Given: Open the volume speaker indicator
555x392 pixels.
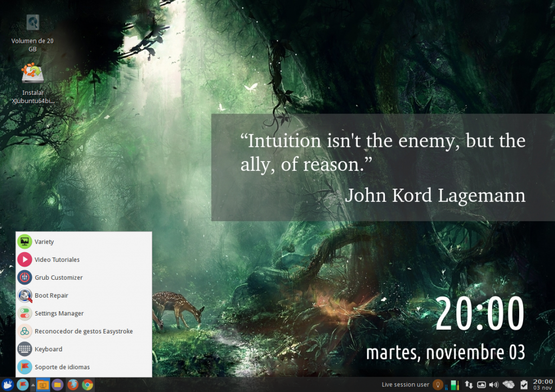Looking at the screenshot, I should pos(494,384).
